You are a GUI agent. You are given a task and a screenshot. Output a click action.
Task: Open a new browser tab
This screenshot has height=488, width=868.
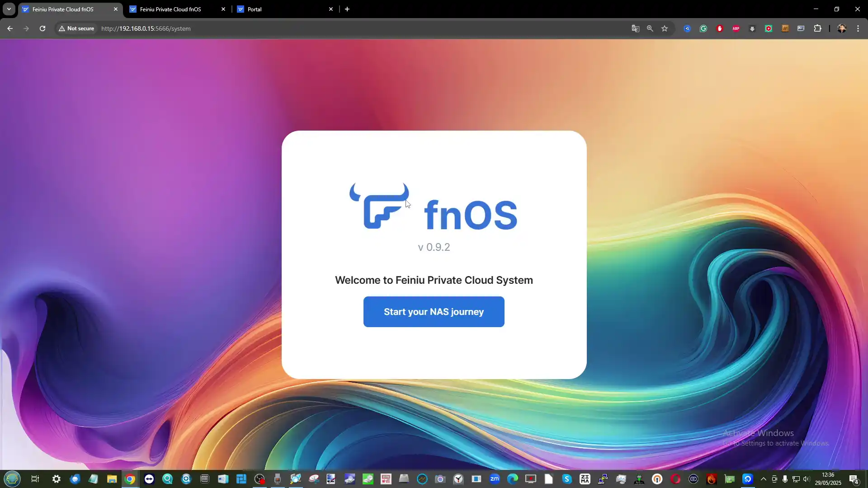[x=347, y=9]
